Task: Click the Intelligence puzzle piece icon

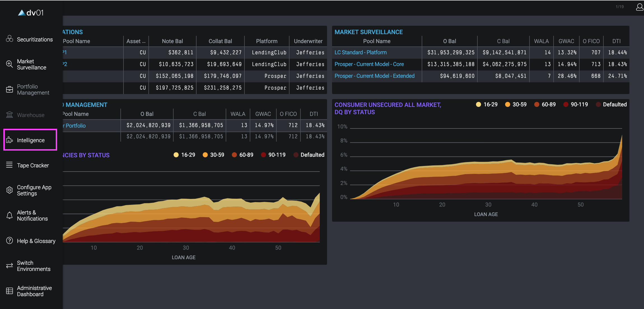Action: (10, 140)
